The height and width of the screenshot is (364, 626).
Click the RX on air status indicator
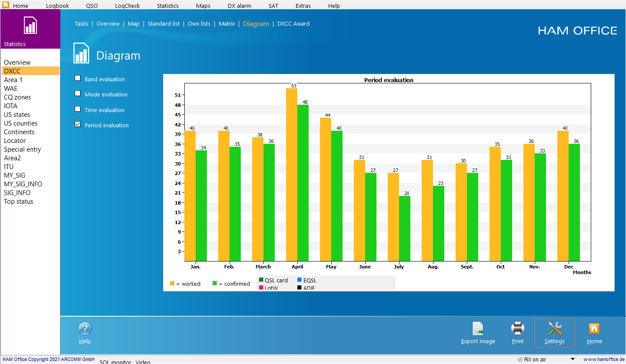pos(521,360)
